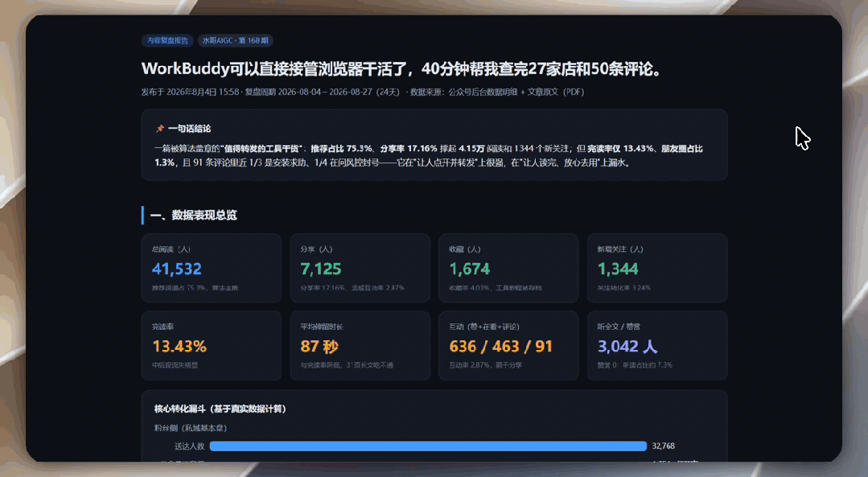Click the 送达人数 value 32,768
Image resolution: width=868 pixels, height=477 pixels.
tap(663, 446)
